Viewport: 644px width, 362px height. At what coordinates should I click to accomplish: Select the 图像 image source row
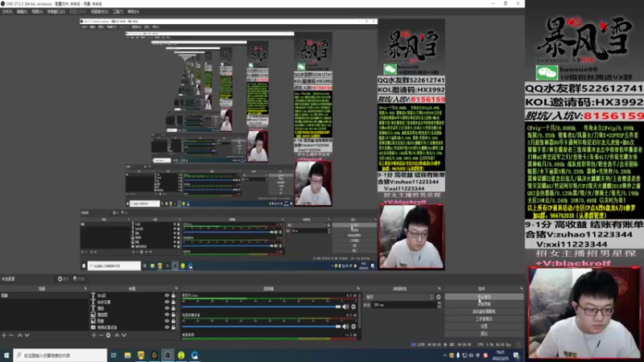[x=134, y=321]
